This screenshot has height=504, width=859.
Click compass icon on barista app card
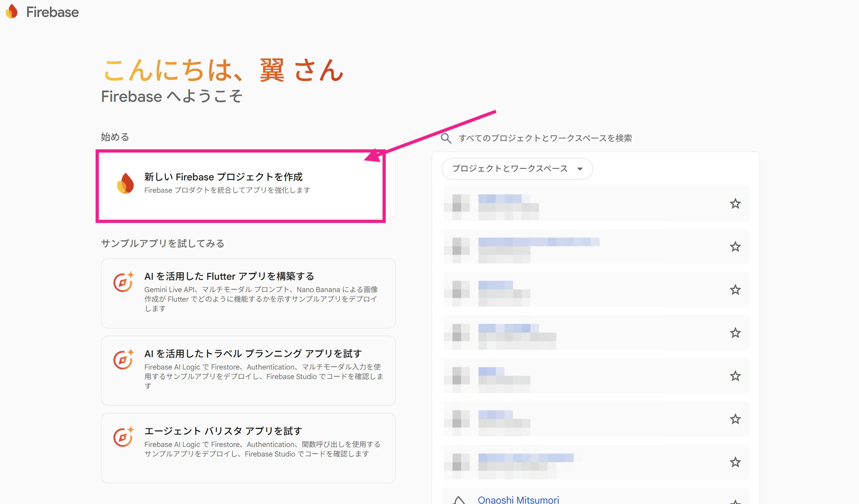click(x=123, y=437)
